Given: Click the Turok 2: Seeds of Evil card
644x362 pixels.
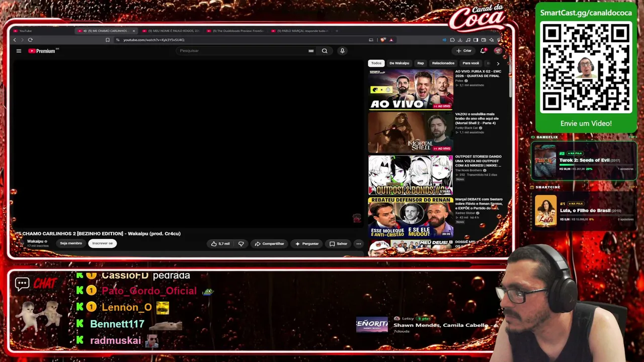Looking at the screenshot, I should (x=584, y=160).
